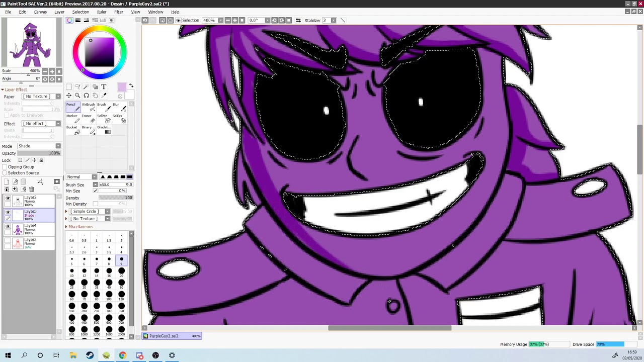Toggle selection outline visibility eye
The height and width of the screenshot is (362, 644).
(x=178, y=20)
